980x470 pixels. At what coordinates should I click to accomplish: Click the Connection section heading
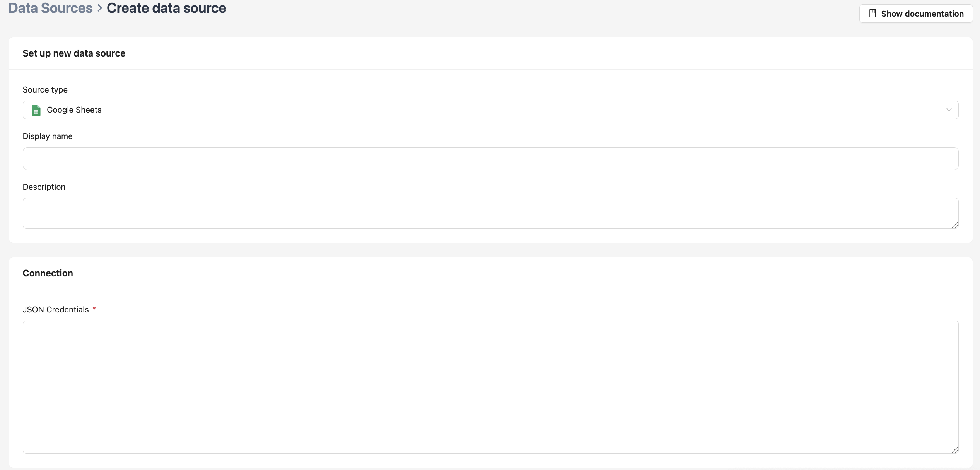[x=48, y=273]
